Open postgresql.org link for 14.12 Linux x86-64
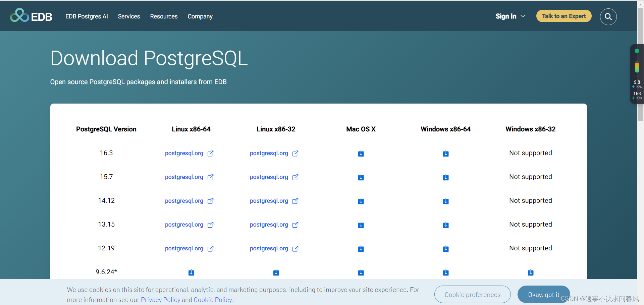Image resolution: width=644 pixels, height=305 pixels. coord(189,201)
